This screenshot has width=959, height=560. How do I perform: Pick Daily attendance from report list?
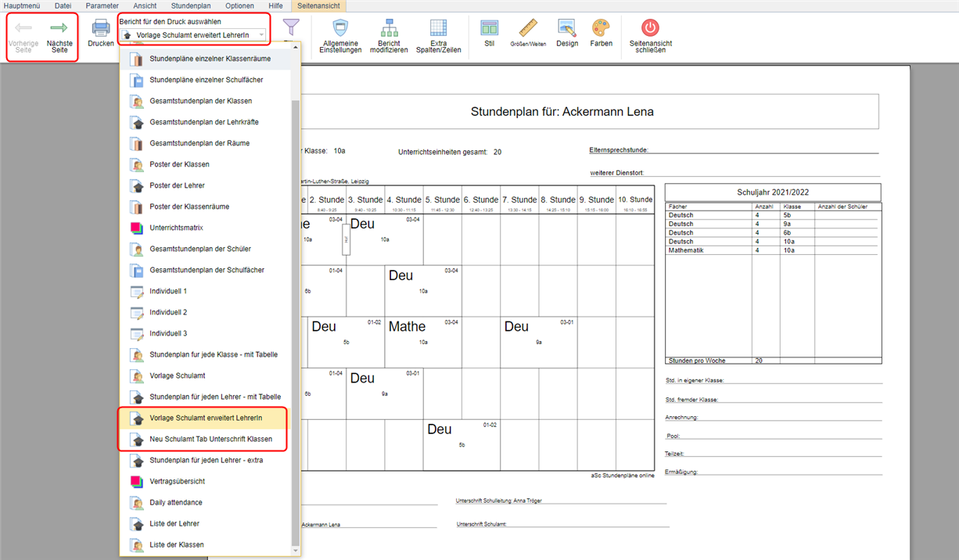point(175,502)
